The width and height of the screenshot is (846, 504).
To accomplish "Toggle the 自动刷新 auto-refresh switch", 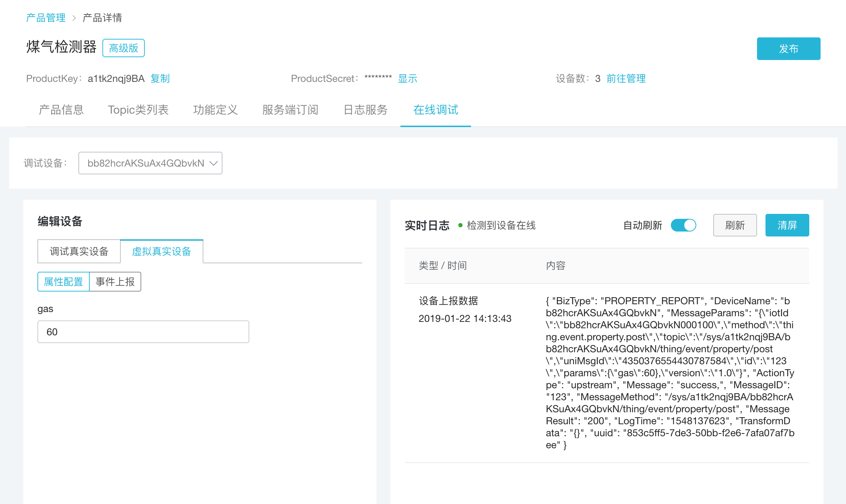I will click(683, 225).
